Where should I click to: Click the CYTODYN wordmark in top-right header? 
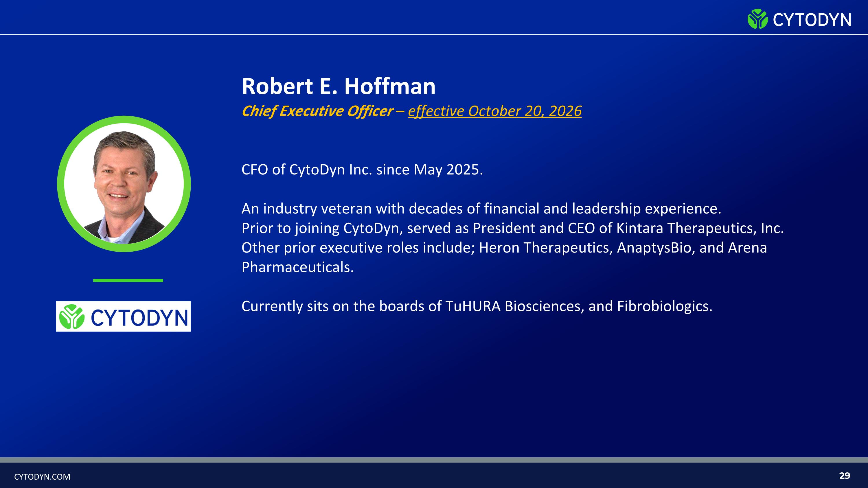click(x=812, y=20)
